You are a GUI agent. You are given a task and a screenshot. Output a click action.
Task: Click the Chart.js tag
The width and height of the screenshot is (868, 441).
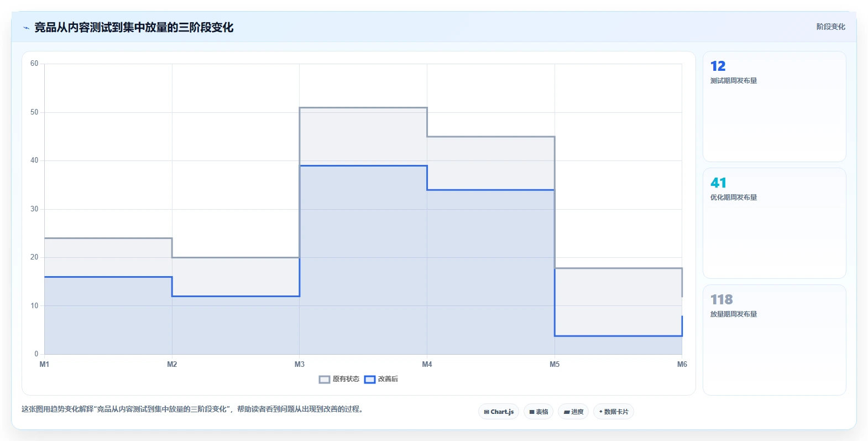[499, 412]
